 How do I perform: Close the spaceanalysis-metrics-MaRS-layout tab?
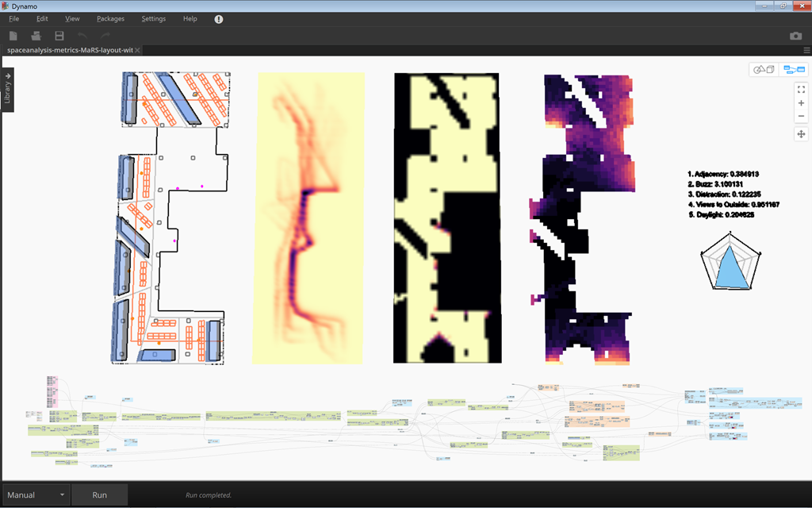coord(137,50)
